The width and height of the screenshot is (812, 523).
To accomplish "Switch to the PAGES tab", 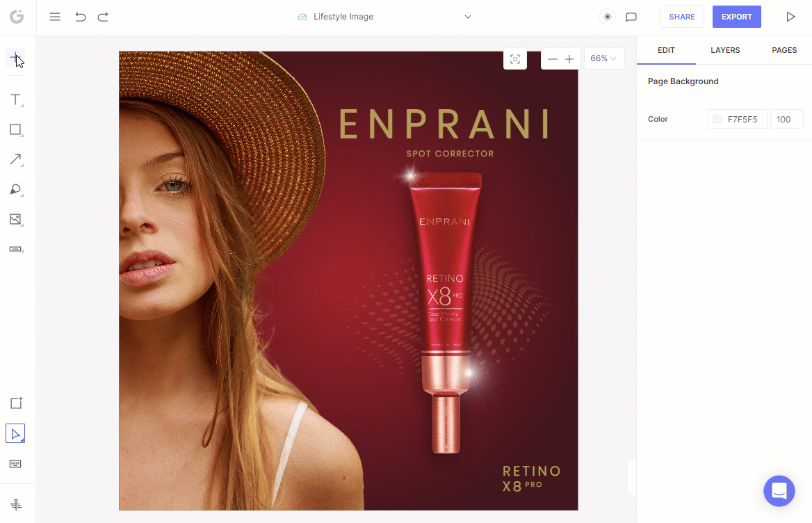I will pyautogui.click(x=784, y=50).
